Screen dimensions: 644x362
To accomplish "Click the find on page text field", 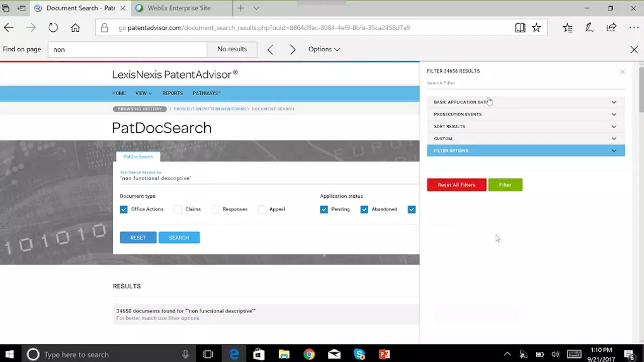I will 127,49.
